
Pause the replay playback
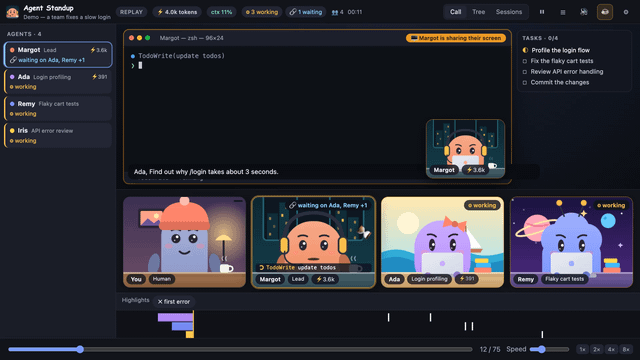[542, 12]
